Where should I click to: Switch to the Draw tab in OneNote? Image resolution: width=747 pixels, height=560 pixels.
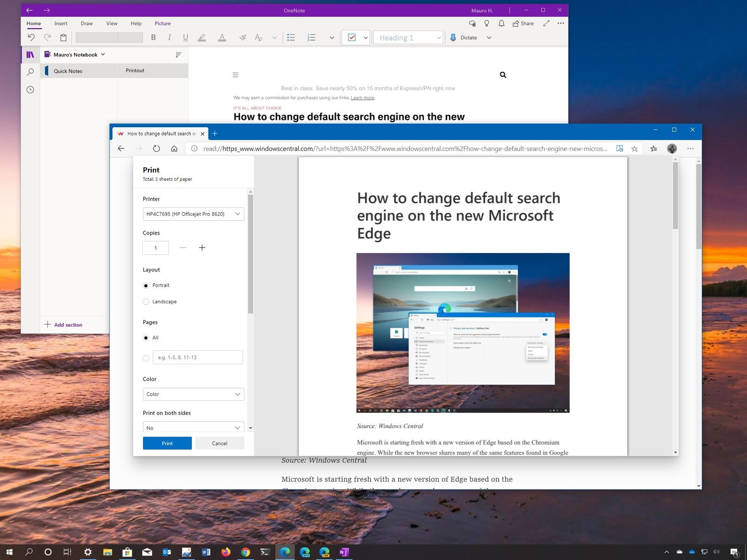(86, 23)
